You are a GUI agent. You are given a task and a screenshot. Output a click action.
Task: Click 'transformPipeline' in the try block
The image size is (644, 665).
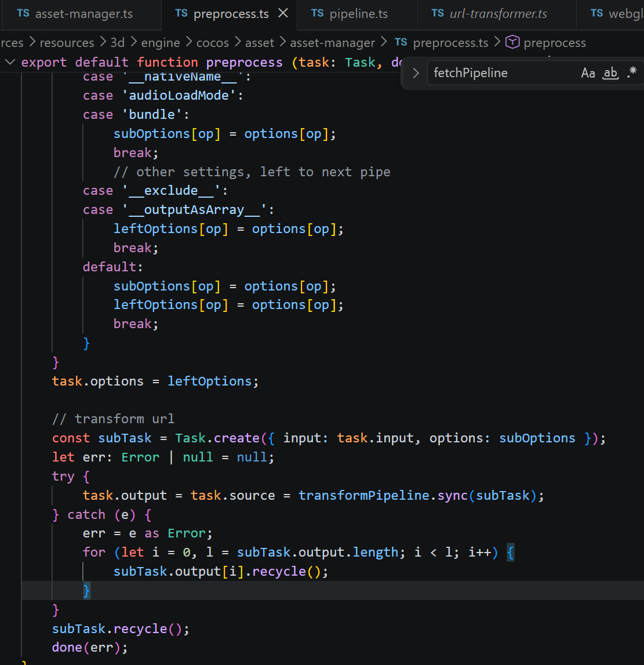[364, 495]
